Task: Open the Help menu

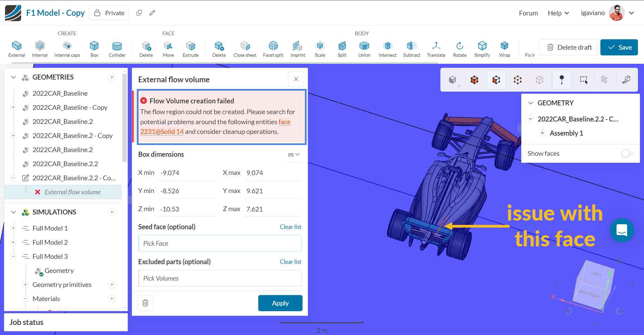Action: pyautogui.click(x=558, y=13)
